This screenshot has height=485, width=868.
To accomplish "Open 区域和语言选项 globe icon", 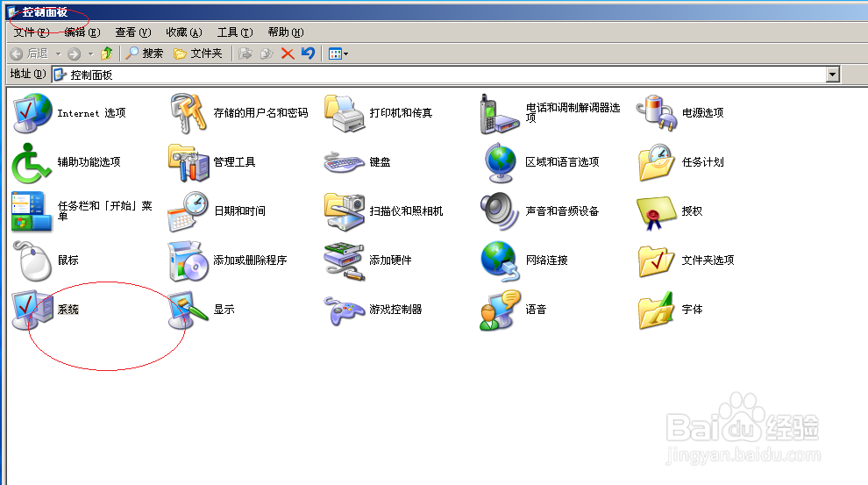I will pyautogui.click(x=501, y=162).
